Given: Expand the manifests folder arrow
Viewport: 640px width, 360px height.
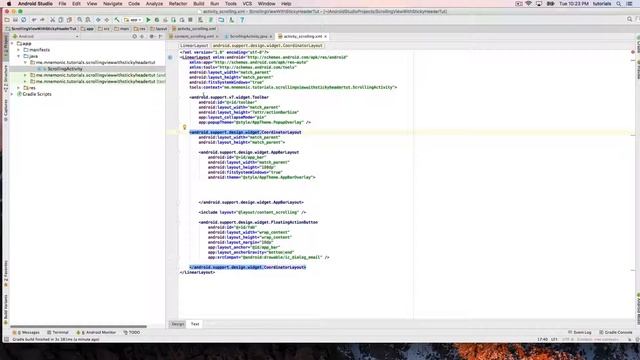Looking at the screenshot, I should (x=19, y=50).
